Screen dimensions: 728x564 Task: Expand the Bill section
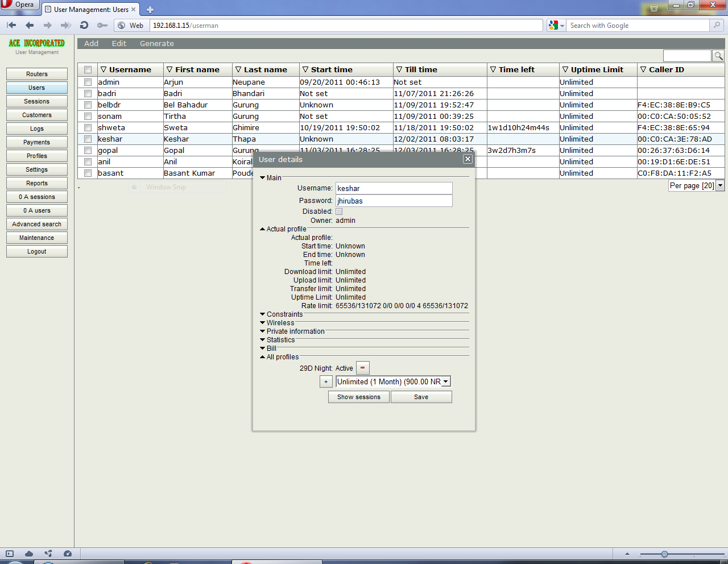point(268,349)
